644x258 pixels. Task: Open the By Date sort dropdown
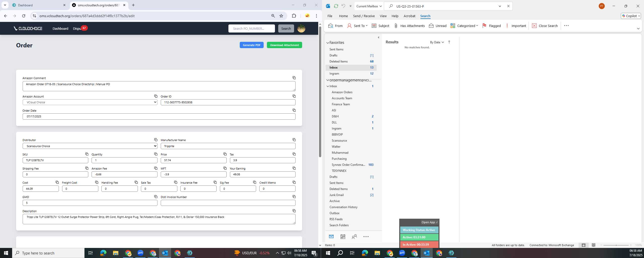point(437,42)
